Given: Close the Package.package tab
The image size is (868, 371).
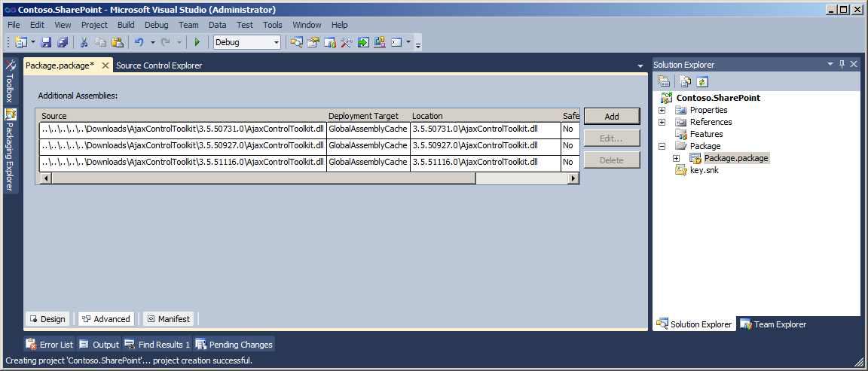Looking at the screenshot, I should 105,65.
